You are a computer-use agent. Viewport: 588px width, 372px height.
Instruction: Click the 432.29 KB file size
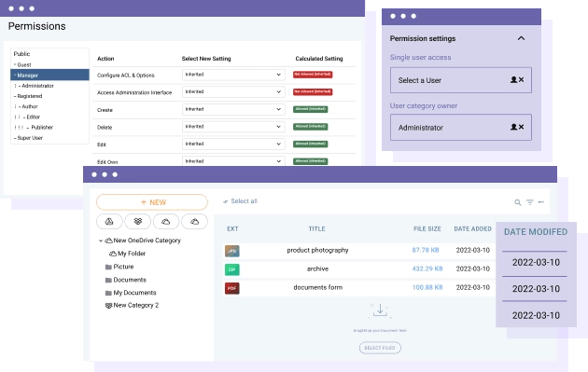click(427, 269)
